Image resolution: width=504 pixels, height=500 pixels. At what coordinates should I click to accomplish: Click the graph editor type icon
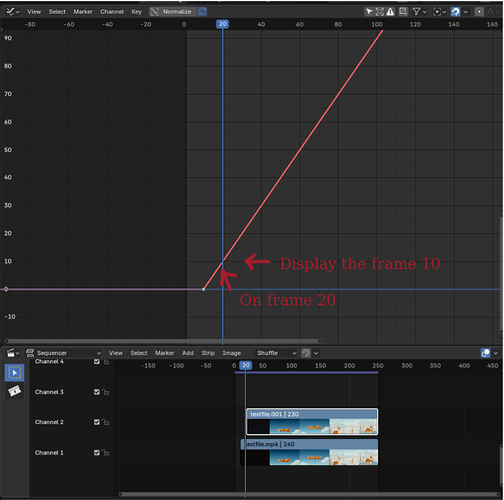pos(13,12)
